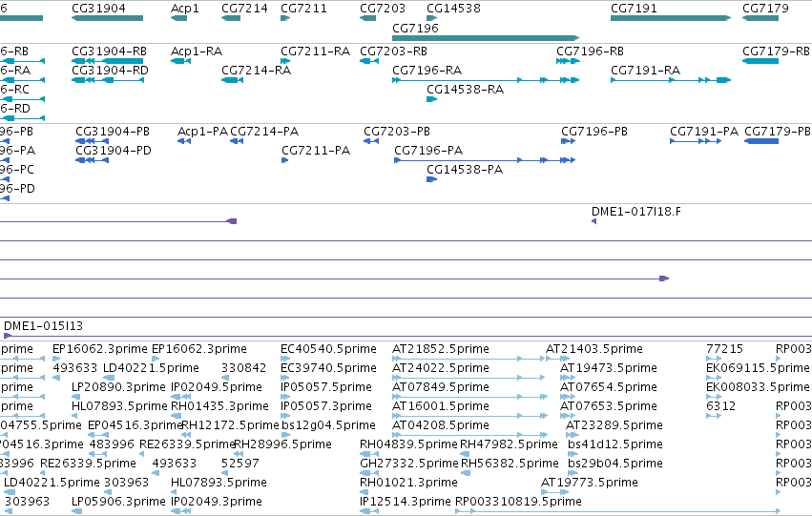812x516 pixels.
Task: Click the CG7203 gene label
Action: coord(383,9)
